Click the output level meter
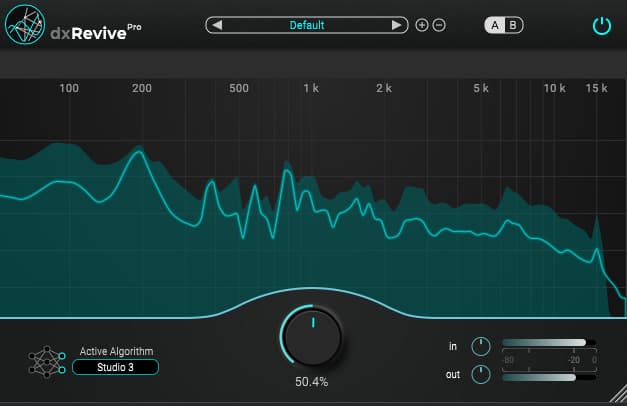The width and height of the screenshot is (627, 406). 549,378
